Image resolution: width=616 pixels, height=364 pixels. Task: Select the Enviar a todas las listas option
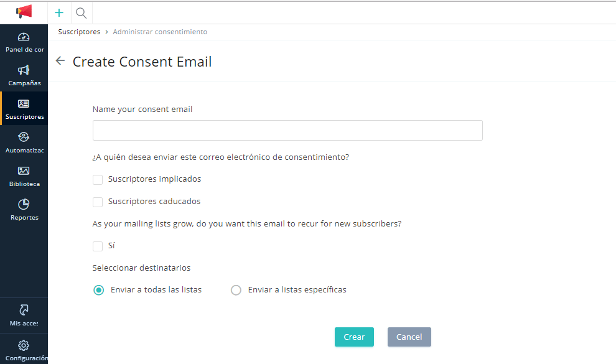pos(98,290)
